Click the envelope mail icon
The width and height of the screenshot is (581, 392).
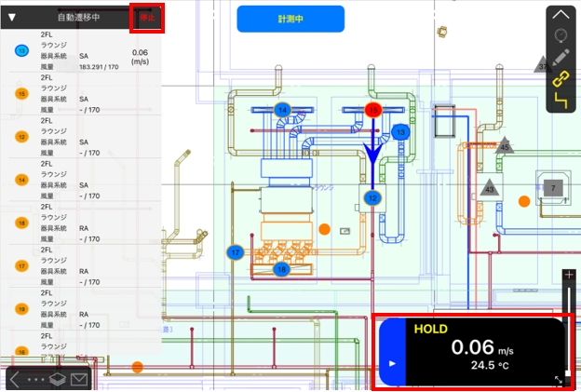(79, 380)
